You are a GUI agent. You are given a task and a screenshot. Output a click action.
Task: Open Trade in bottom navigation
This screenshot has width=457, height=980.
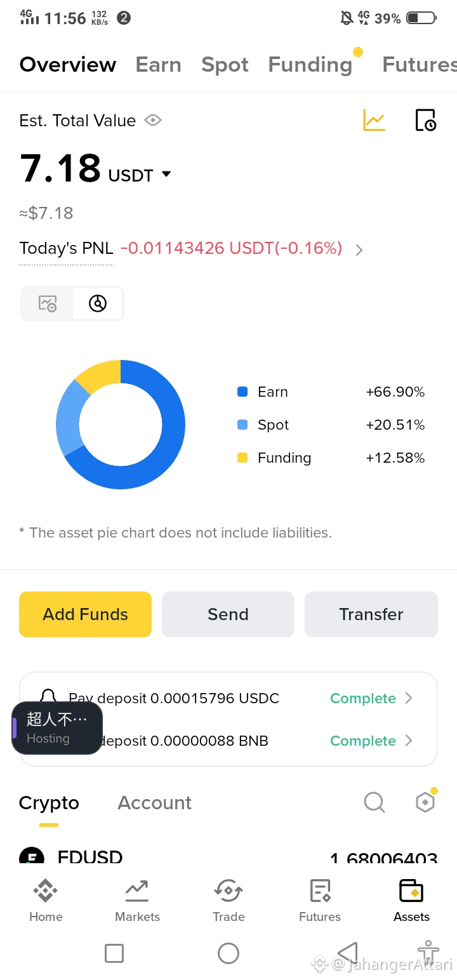click(228, 900)
